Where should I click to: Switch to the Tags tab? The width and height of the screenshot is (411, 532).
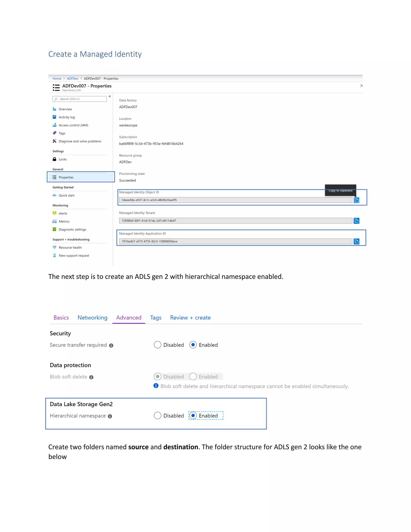click(156, 318)
